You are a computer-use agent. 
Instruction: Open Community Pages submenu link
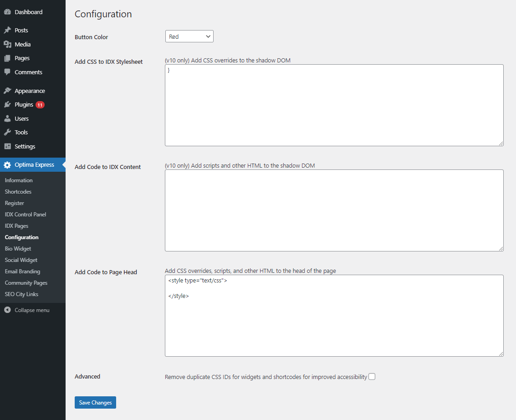tap(26, 283)
